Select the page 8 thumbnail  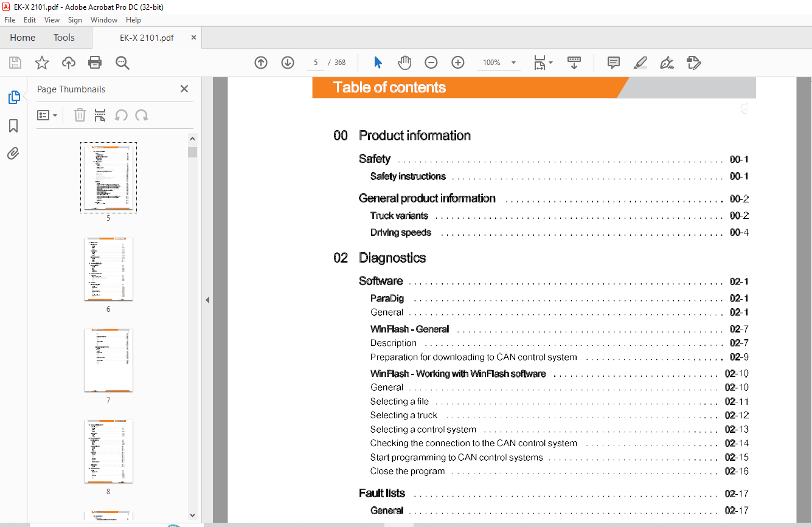click(108, 452)
